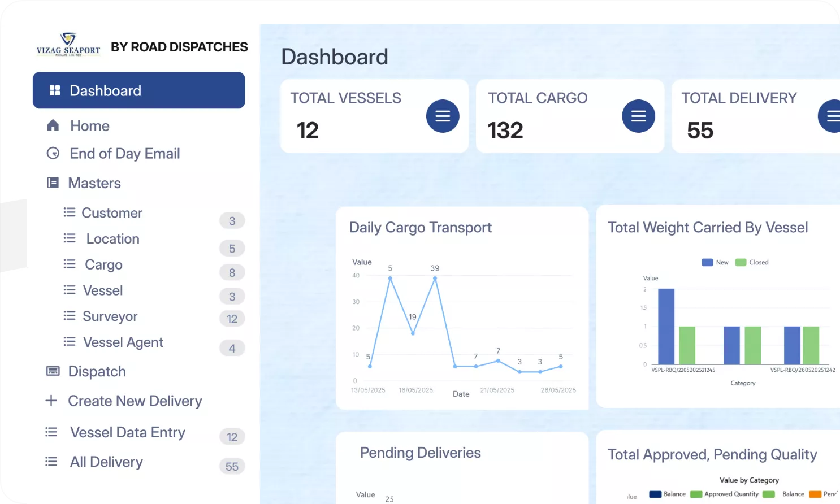Viewport: 840px width, 504px height.
Task: Click the Dispatch sidebar icon
Action: [x=53, y=371]
